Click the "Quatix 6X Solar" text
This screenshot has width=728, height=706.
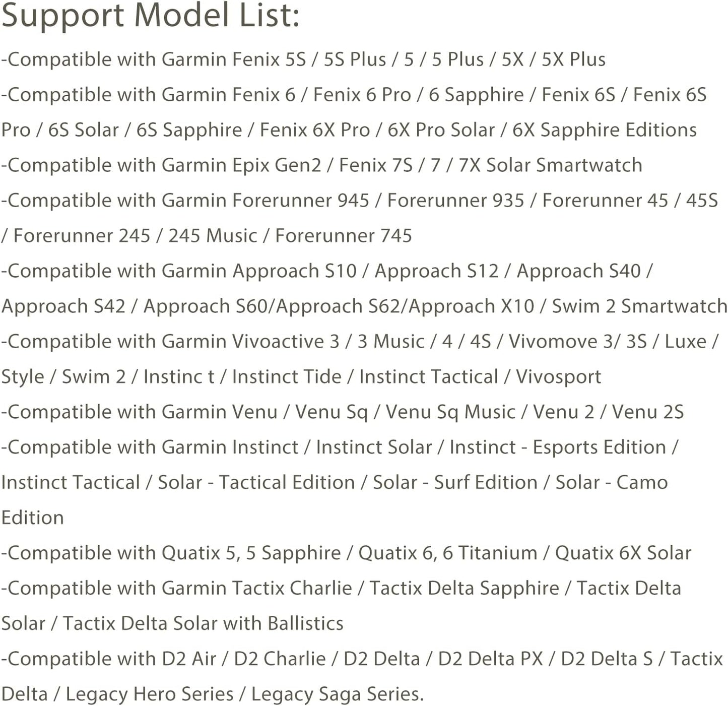623,553
